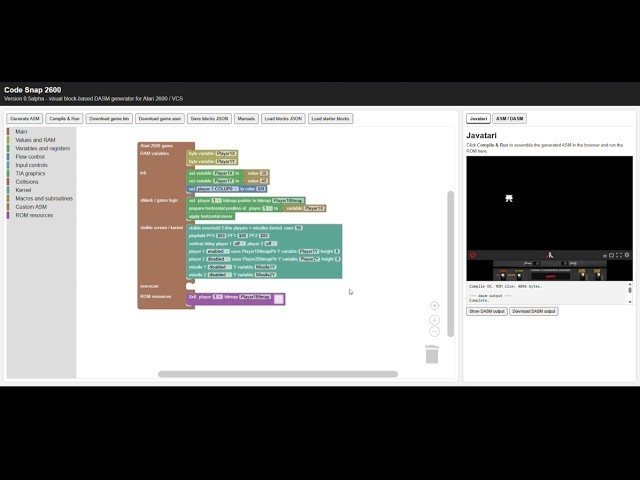
Task: Click compile output log scrollbar down arrow
Action: [x=630, y=302]
